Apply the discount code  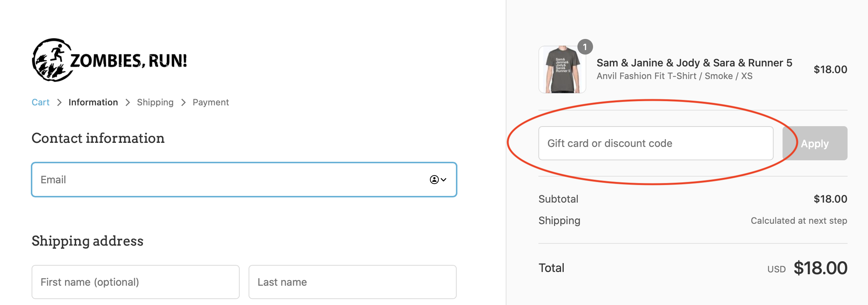click(x=815, y=143)
